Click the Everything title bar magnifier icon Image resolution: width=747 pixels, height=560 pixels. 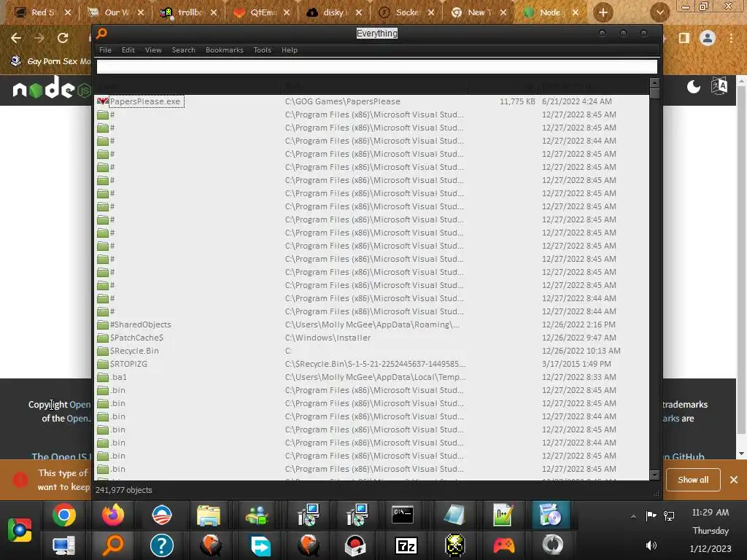pyautogui.click(x=101, y=34)
